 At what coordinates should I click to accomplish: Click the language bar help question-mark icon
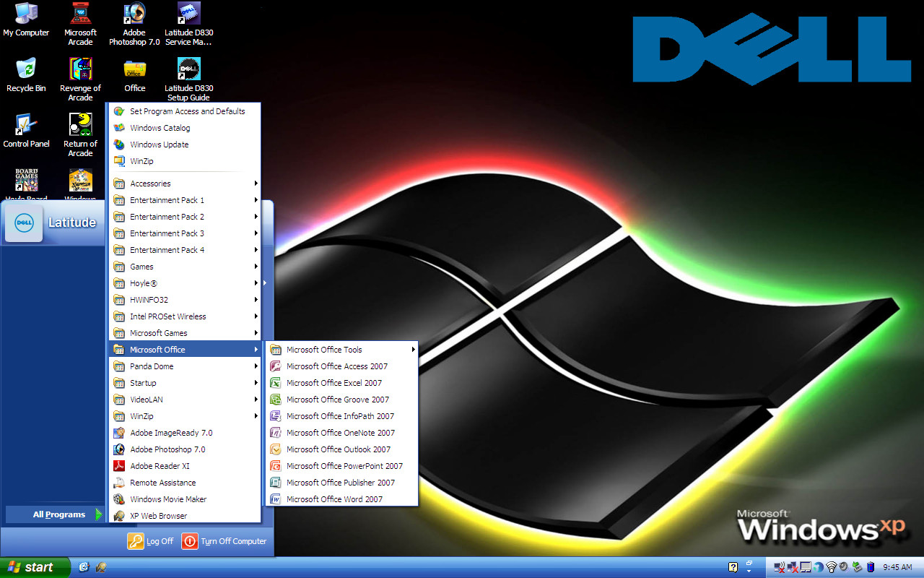pos(733,567)
